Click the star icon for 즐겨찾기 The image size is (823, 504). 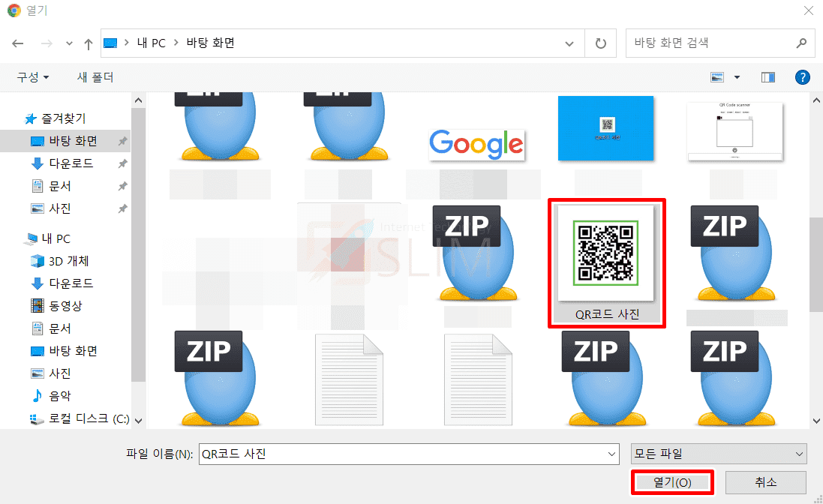[x=31, y=119]
